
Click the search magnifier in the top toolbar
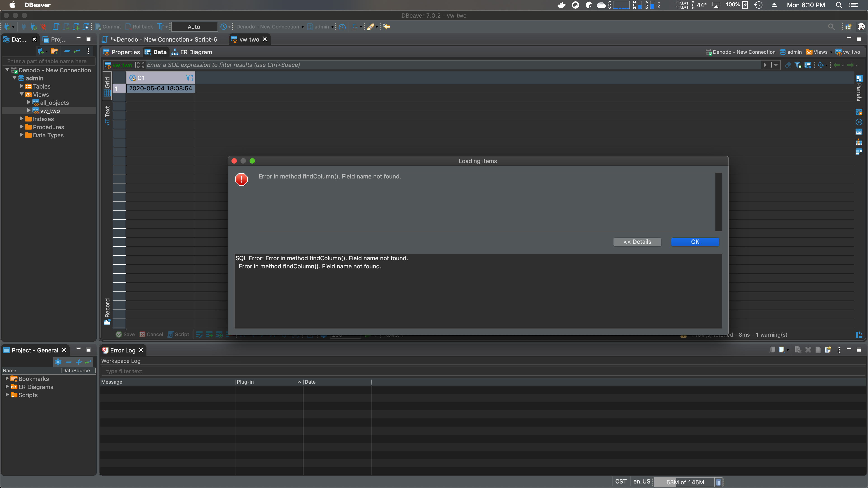[831, 27]
